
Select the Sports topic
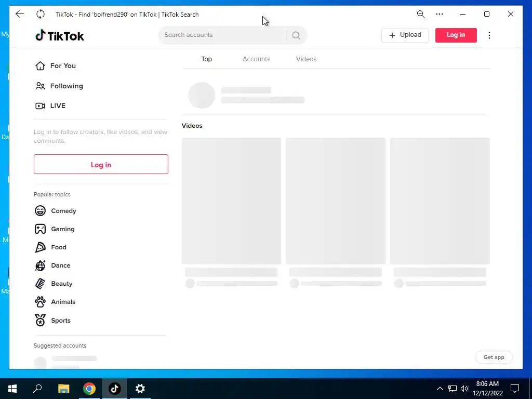pyautogui.click(x=52, y=320)
